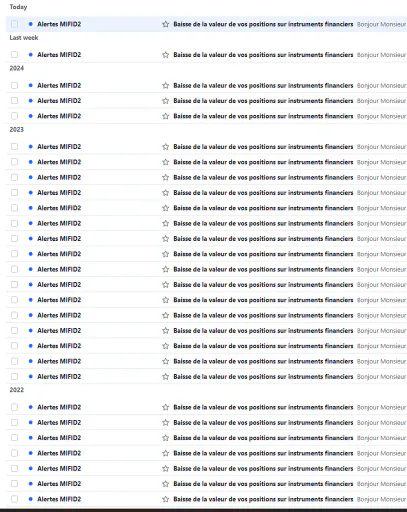Viewport: 407px width, 512px height.
Task: Click the unread dot of Last week's email
Action: coord(31,55)
